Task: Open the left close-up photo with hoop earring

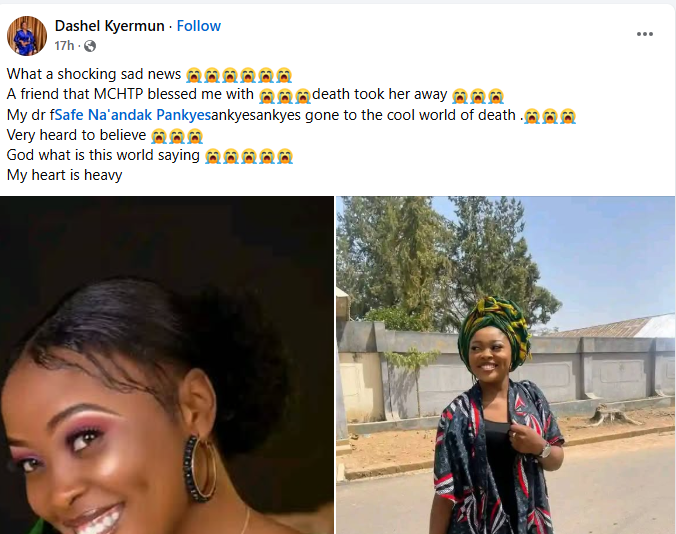Action: point(166,365)
